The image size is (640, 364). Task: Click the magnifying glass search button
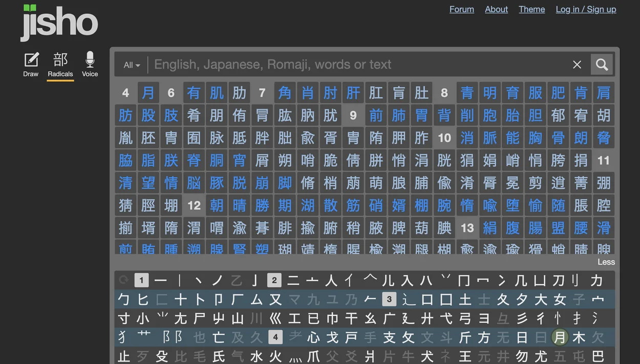(602, 65)
